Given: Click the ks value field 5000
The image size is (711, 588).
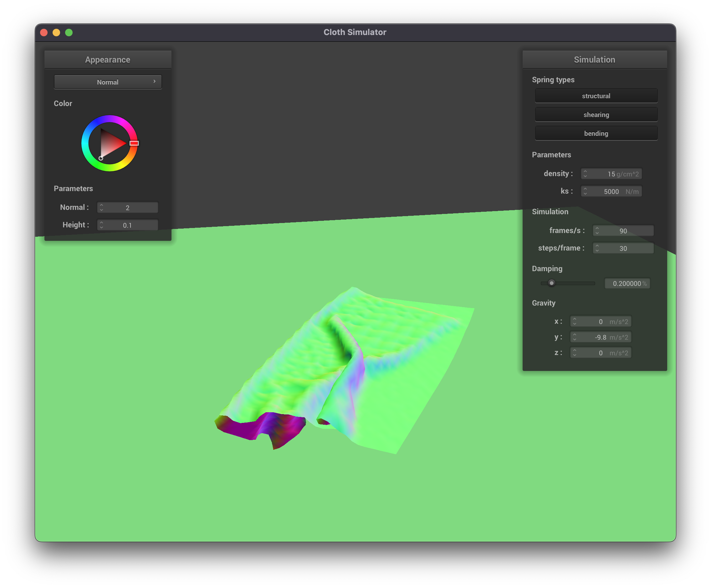Looking at the screenshot, I should coord(611,191).
